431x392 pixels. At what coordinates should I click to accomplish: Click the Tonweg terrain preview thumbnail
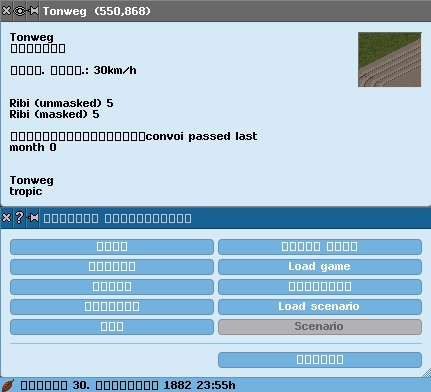389,59
